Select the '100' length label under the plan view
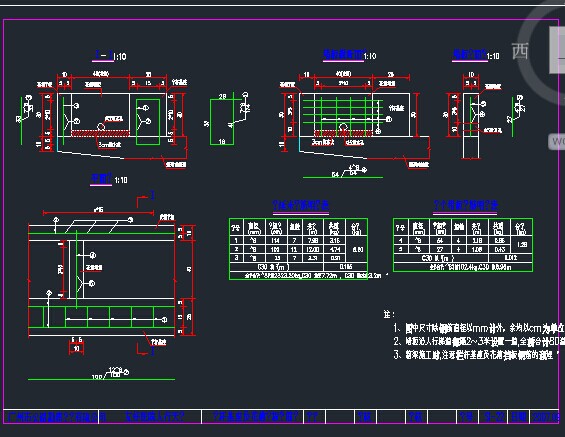This screenshot has height=437, width=565. [x=97, y=377]
